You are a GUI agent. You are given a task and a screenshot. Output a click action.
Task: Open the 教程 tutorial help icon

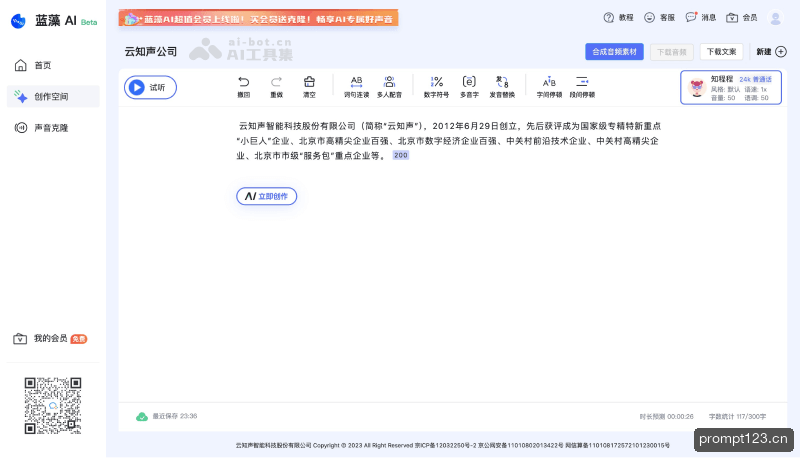click(618, 17)
